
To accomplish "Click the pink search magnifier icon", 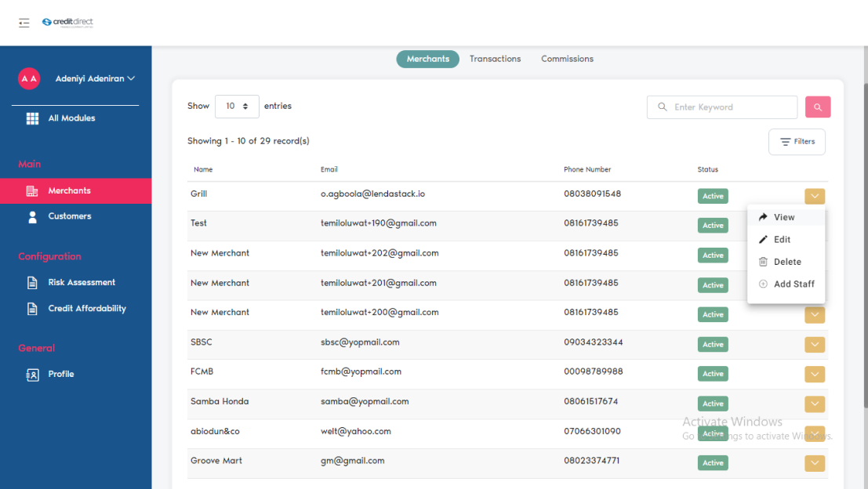I will pos(818,107).
